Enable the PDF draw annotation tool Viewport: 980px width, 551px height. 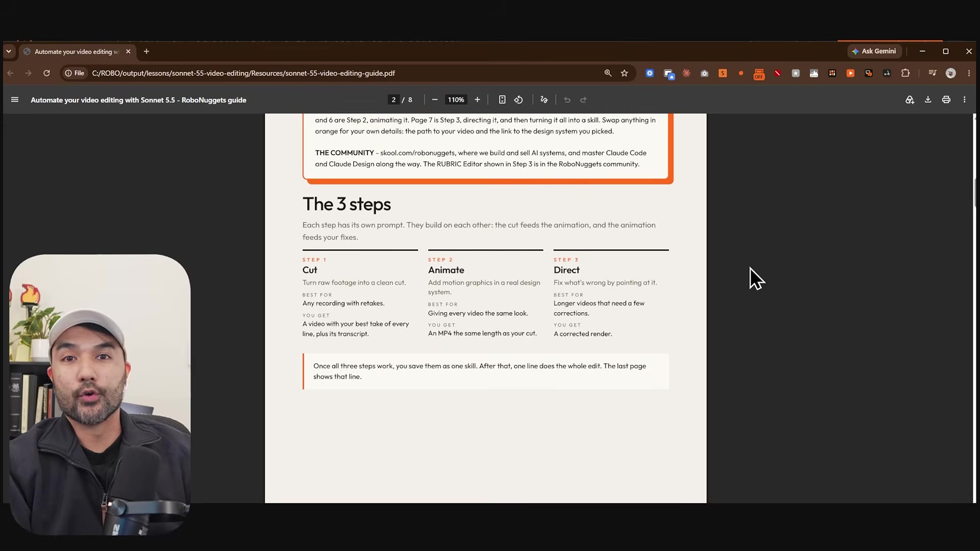(544, 99)
